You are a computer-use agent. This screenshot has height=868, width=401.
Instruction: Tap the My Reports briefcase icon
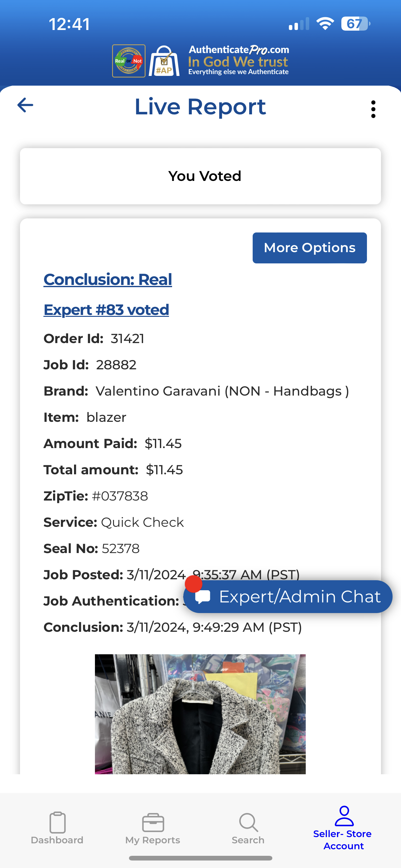click(x=153, y=822)
